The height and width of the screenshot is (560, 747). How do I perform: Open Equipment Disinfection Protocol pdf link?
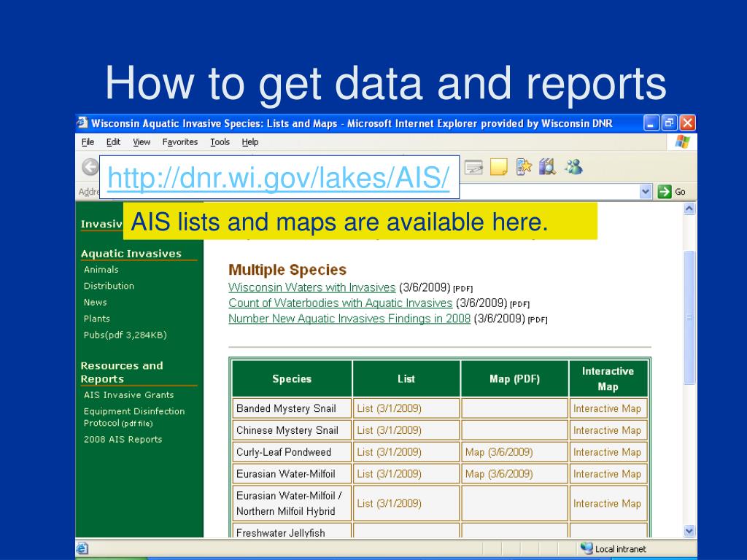[134, 417]
